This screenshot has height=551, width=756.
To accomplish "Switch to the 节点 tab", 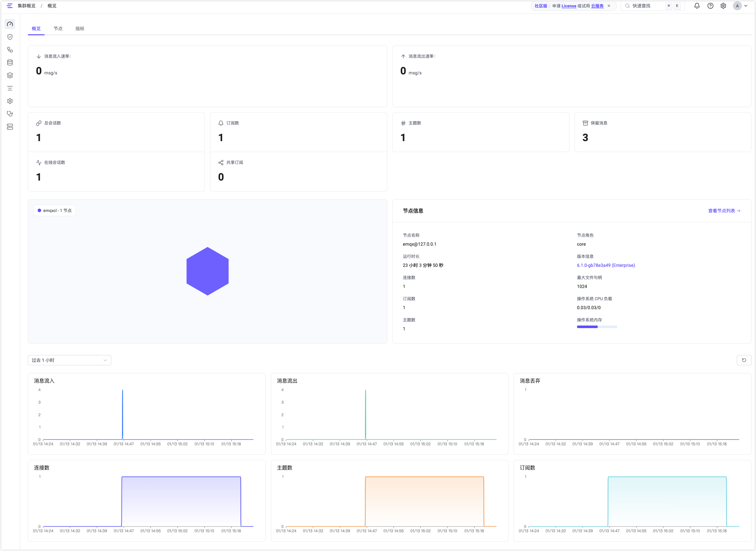I will coord(58,29).
